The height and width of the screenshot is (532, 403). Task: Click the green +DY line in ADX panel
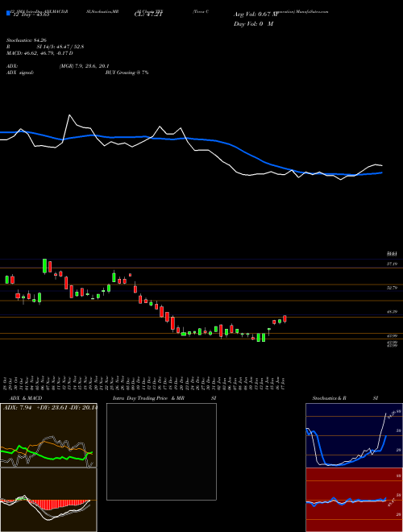click(x=46, y=455)
